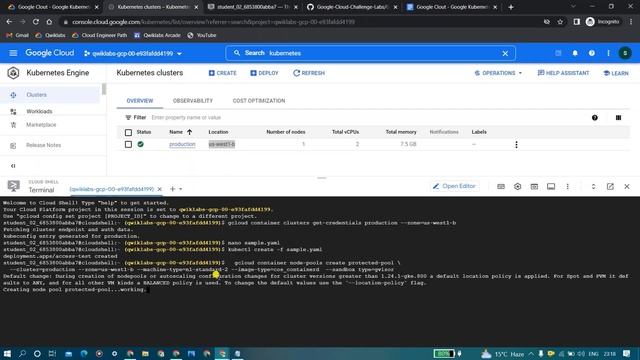Click the browser back arrow
The height and width of the screenshot is (360, 640).
(x=9, y=22)
